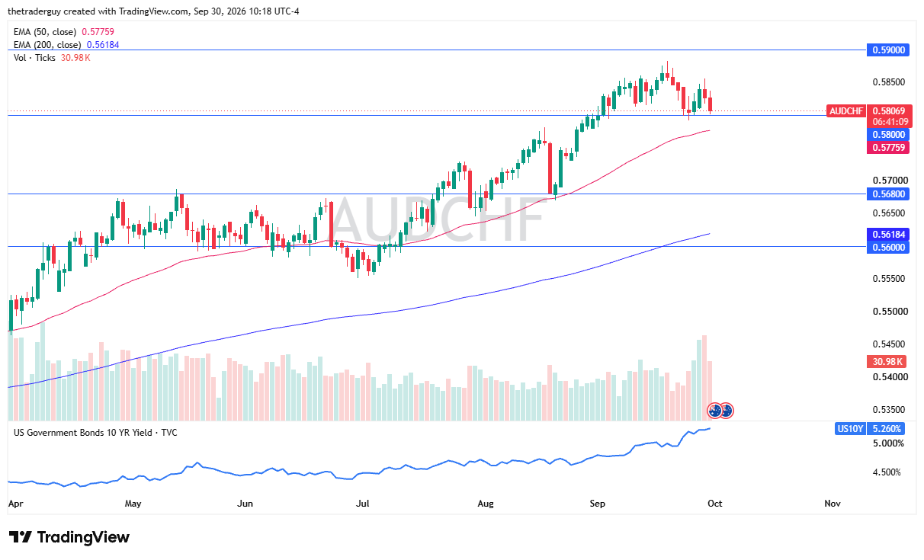The height and width of the screenshot is (560, 924).
Task: Click the 0.58500 price axis label
Action: (888, 82)
